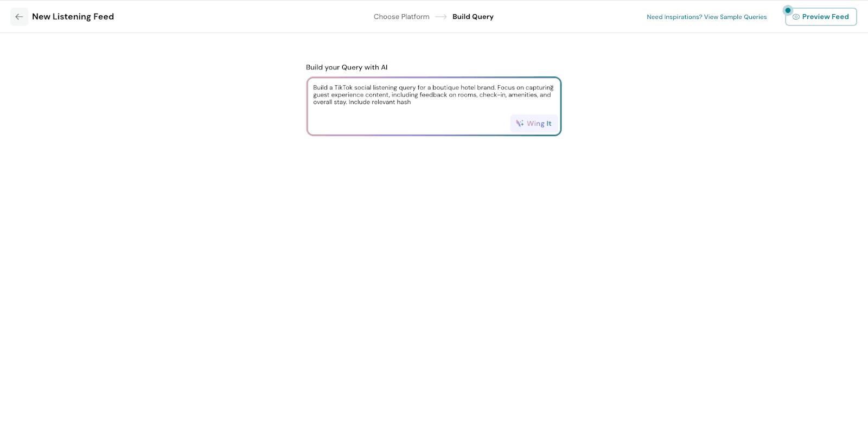Click empty space left of Wing It button
Screen dimensions: 868x434
pos(407,124)
